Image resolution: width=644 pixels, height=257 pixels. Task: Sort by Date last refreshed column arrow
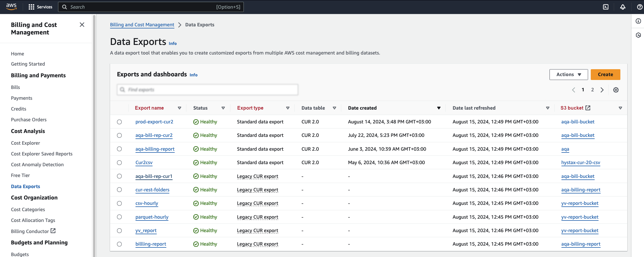(548, 108)
